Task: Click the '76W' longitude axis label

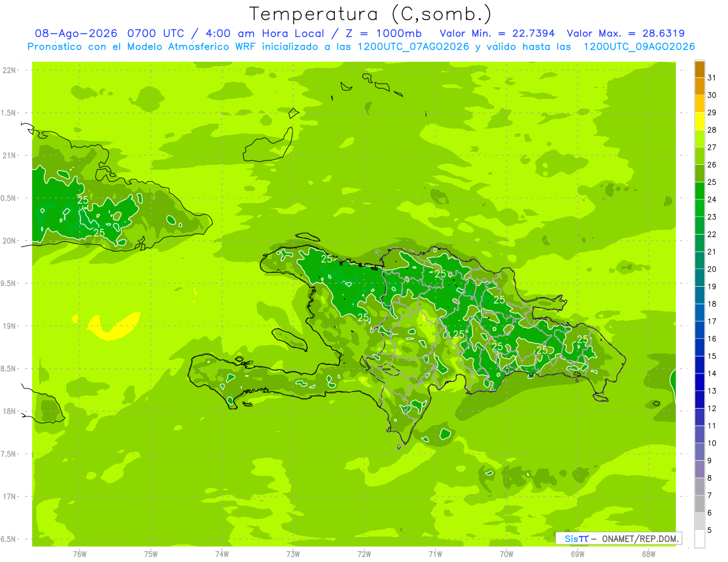Action: click(x=79, y=554)
